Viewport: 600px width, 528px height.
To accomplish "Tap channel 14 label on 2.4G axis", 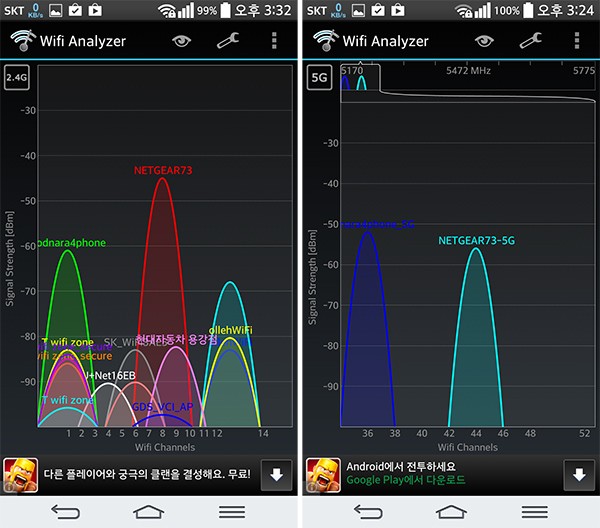I will [x=263, y=433].
